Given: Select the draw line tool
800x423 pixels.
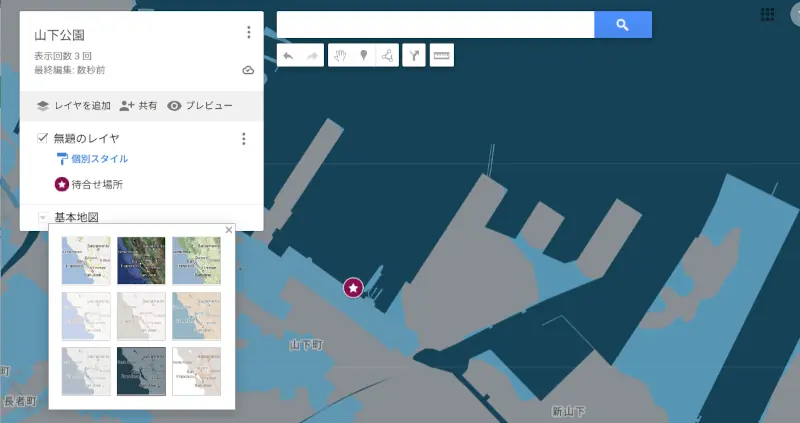Looking at the screenshot, I should pyautogui.click(x=386, y=56).
